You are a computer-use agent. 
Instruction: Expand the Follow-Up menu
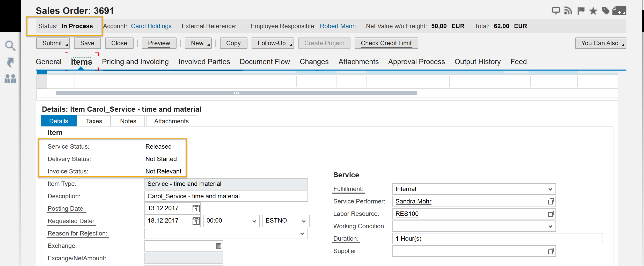click(291, 45)
